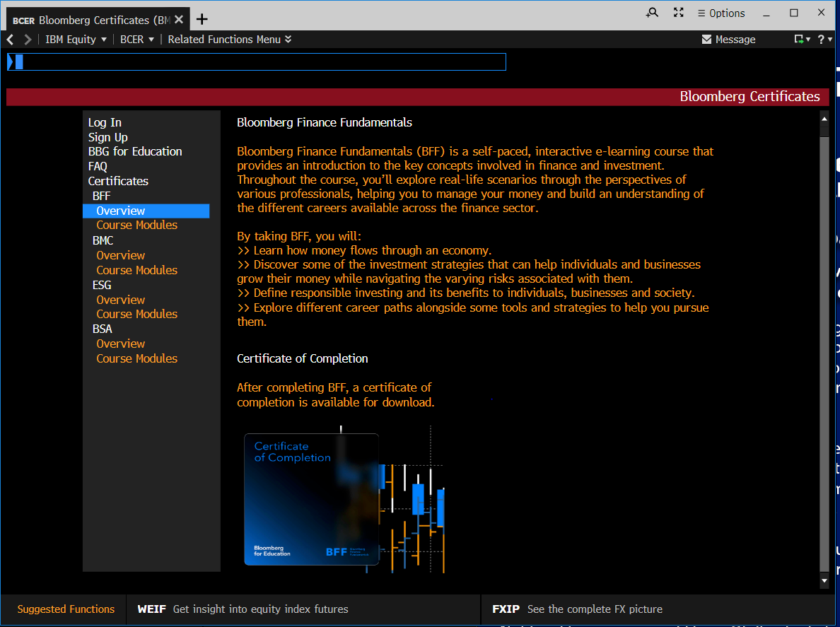
Task: Go back with the left arrow
Action: click(10, 39)
